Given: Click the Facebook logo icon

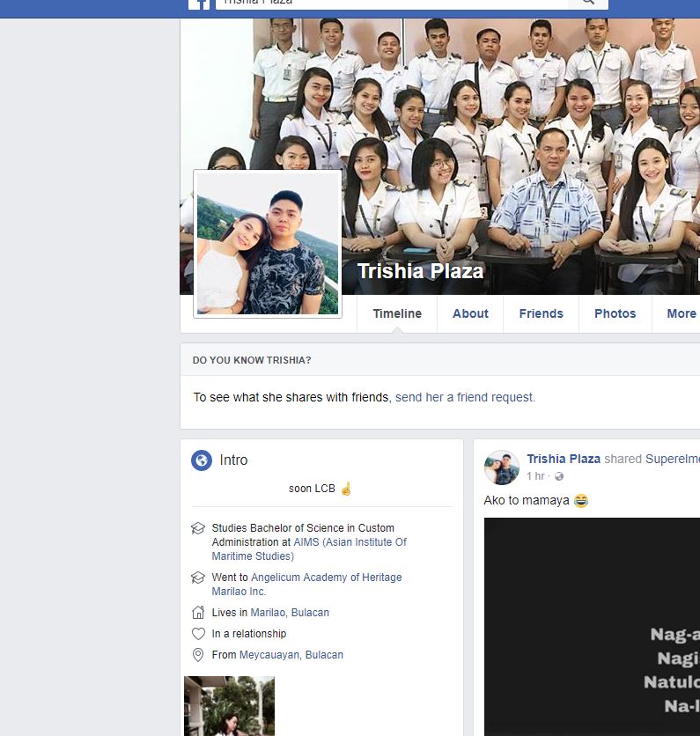Looking at the screenshot, I should (199, 4).
